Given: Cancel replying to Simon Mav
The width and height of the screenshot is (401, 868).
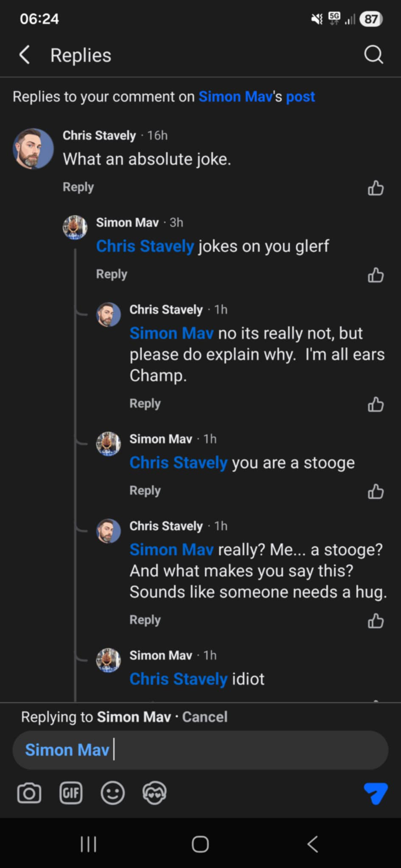Looking at the screenshot, I should (x=205, y=717).
